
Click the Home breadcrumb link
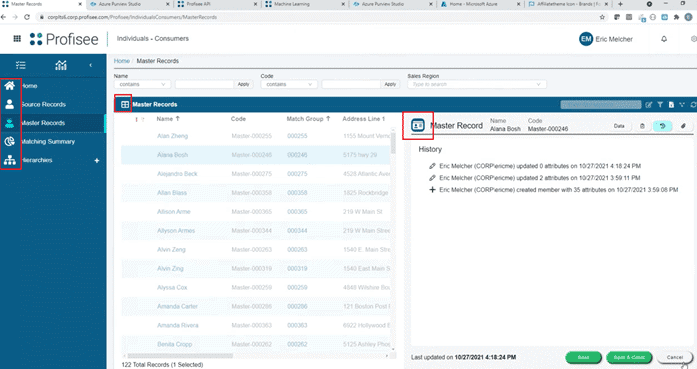click(x=122, y=61)
